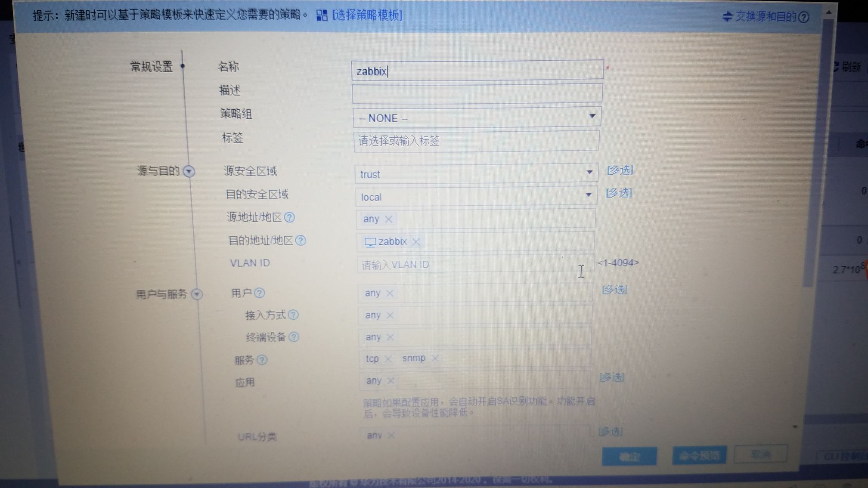Click help icon beside source address/region
This screenshot has height=488, width=868.
point(290,217)
